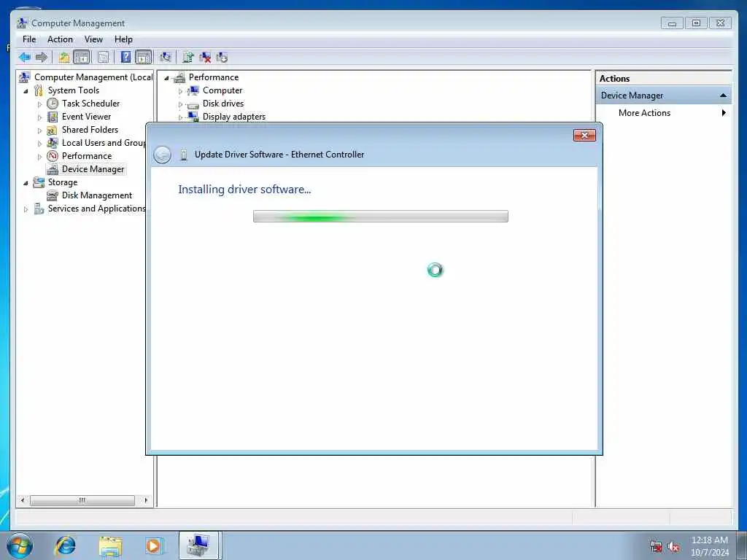
Task: Expand the Shared Folders node
Action: click(x=39, y=130)
